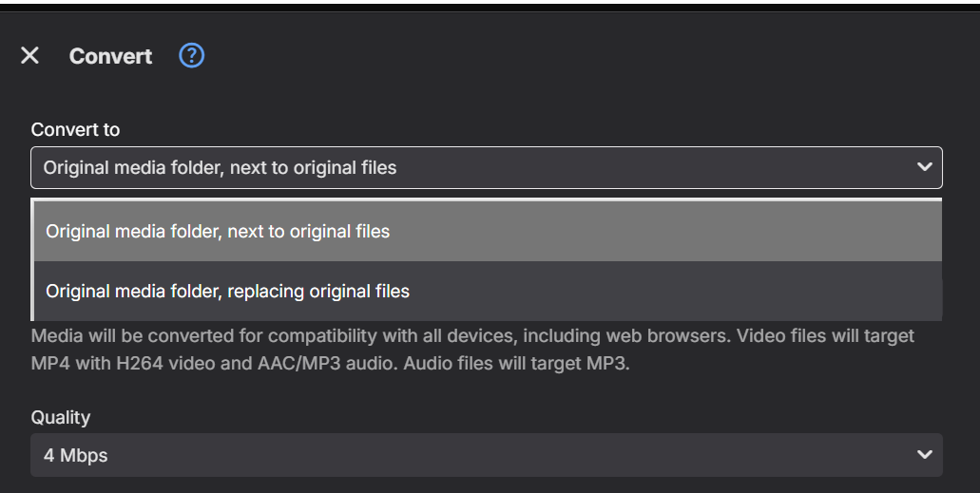The height and width of the screenshot is (493, 980).
Task: Click the "Convert" dialog title
Action: (x=110, y=56)
